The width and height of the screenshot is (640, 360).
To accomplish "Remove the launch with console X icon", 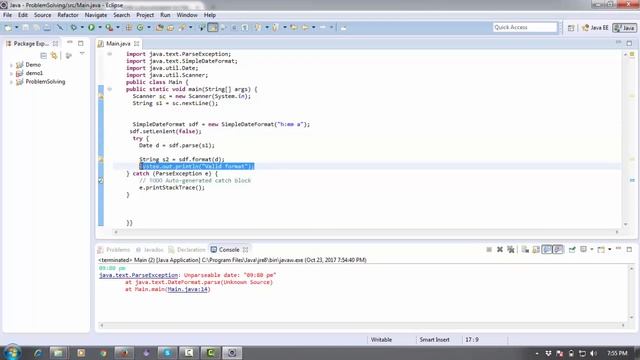I will 500,249.
